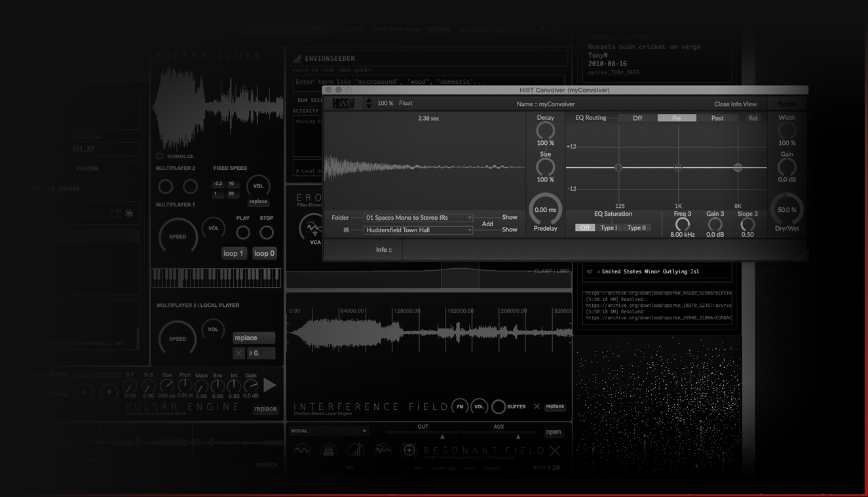Click the sine wave icon in Resonant Field
This screenshot has height=497, width=868.
click(302, 450)
